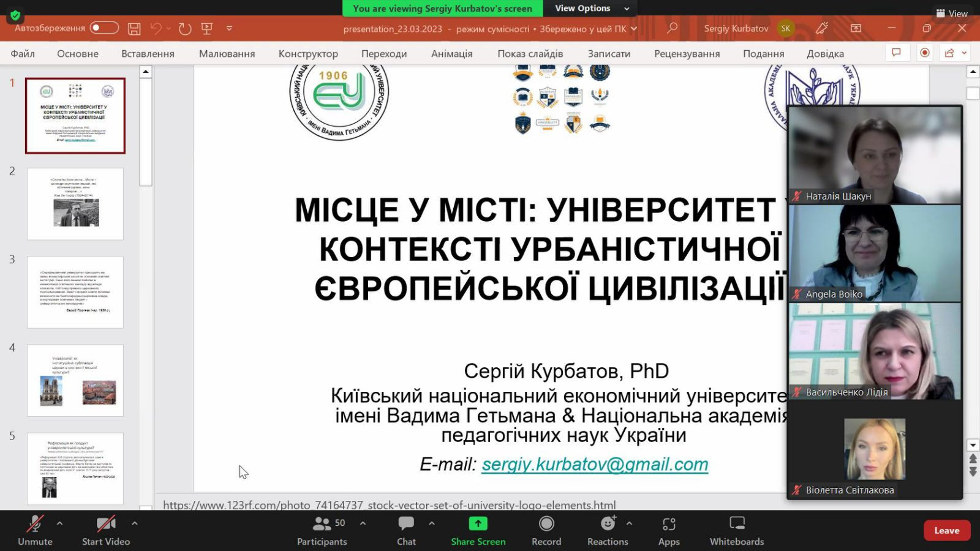Toggle the Автозбереження switch

coord(104,28)
